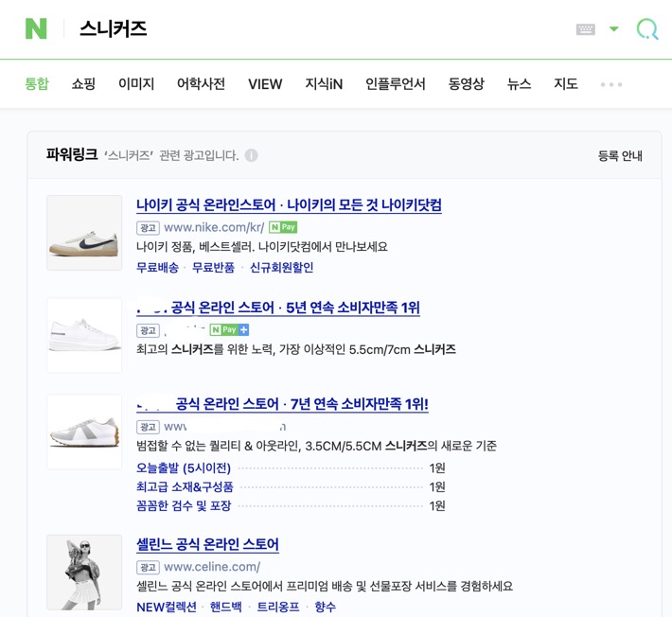
Task: Click the info icon beside 관련 광고입니다
Action: point(251,155)
